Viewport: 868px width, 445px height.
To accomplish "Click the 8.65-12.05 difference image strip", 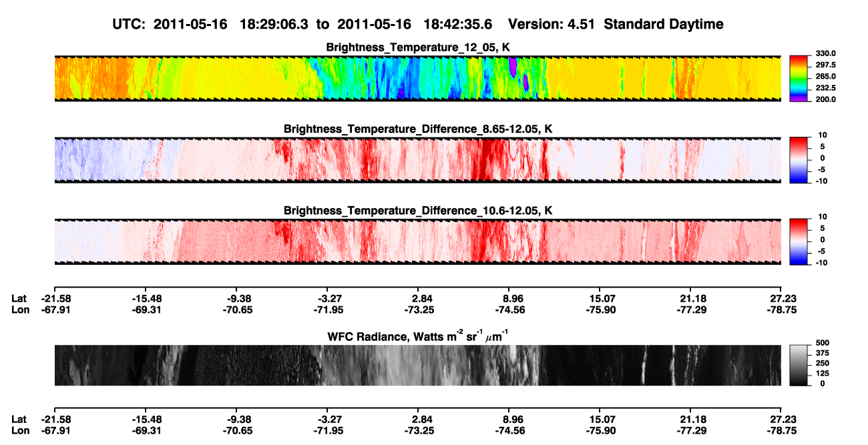I will pyautogui.click(x=418, y=160).
